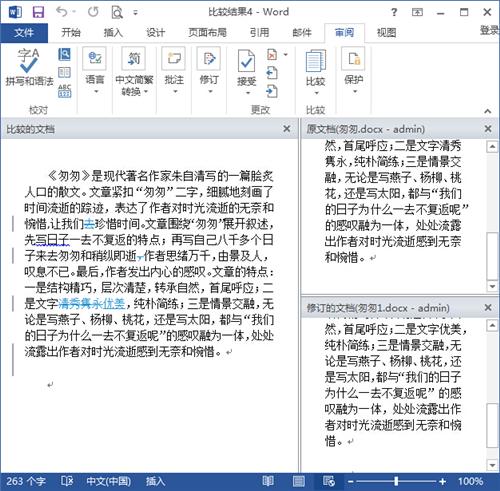Switch to the 引用 tab
Image resolution: width=500 pixels, height=491 pixels.
(x=259, y=32)
